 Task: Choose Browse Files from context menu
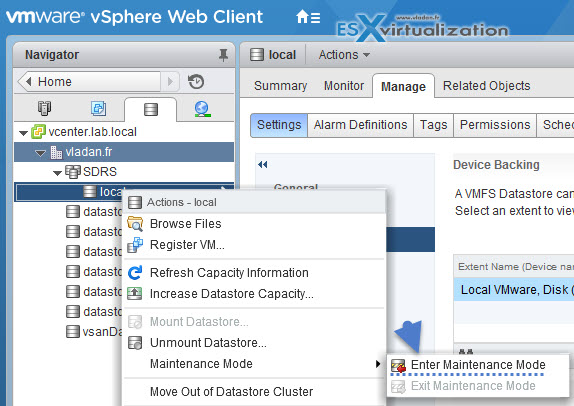pyautogui.click(x=255, y=224)
